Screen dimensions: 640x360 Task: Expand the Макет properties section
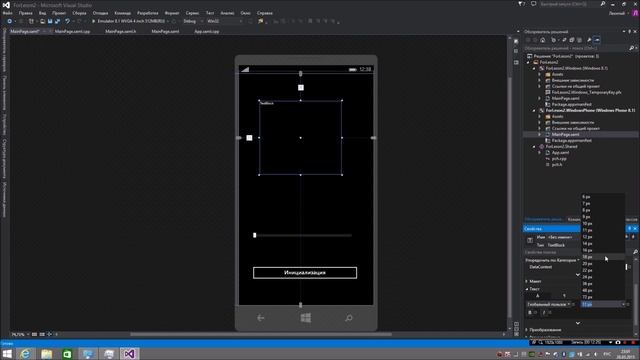click(x=527, y=281)
